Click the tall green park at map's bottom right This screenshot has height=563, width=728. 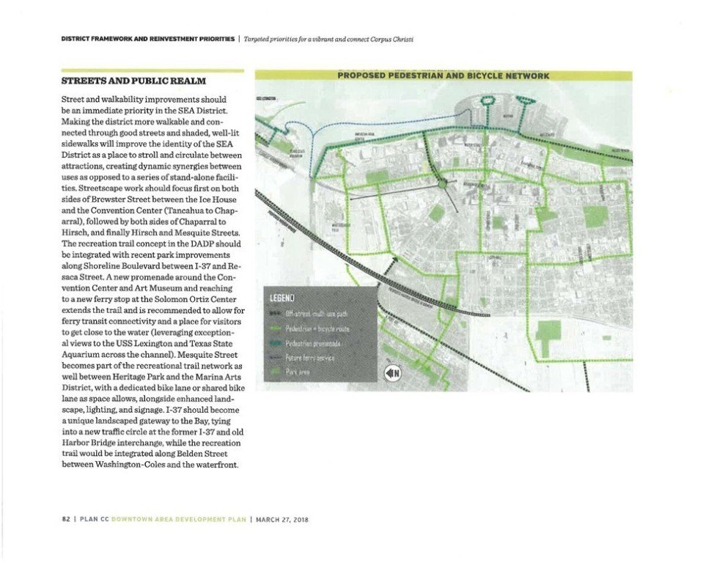[547, 338]
